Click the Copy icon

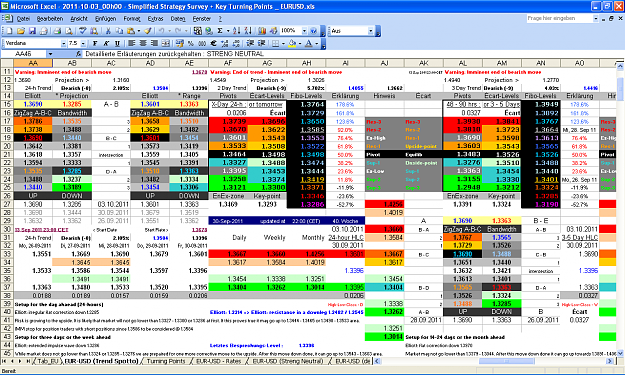click(119, 31)
